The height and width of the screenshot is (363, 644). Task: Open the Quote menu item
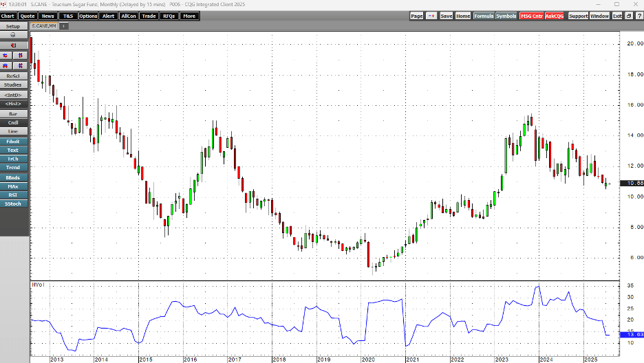point(28,16)
